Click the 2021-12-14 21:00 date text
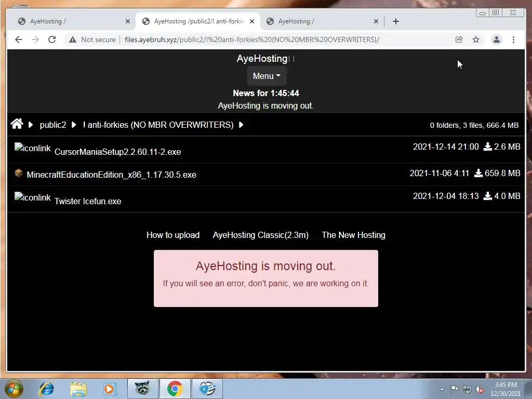The width and height of the screenshot is (532, 399). 445,147
